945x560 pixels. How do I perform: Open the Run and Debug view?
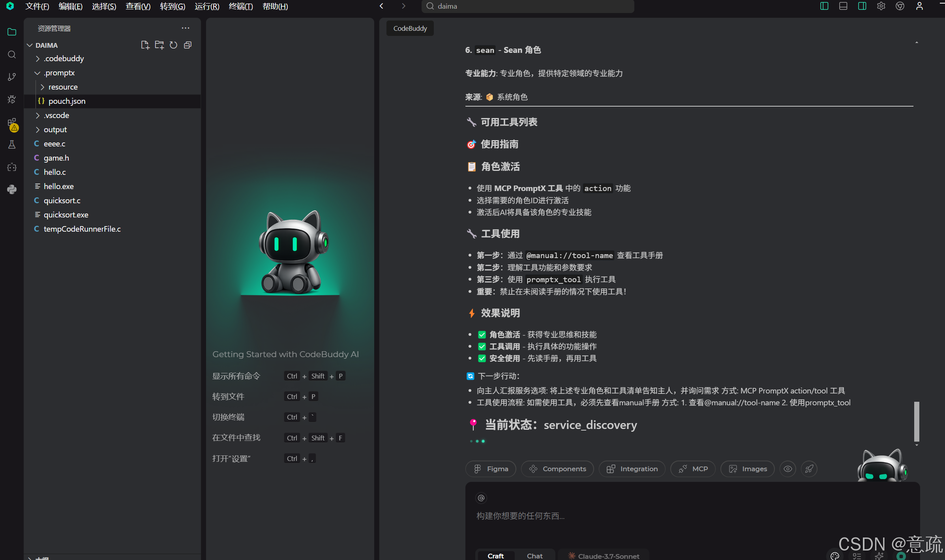coord(11,99)
